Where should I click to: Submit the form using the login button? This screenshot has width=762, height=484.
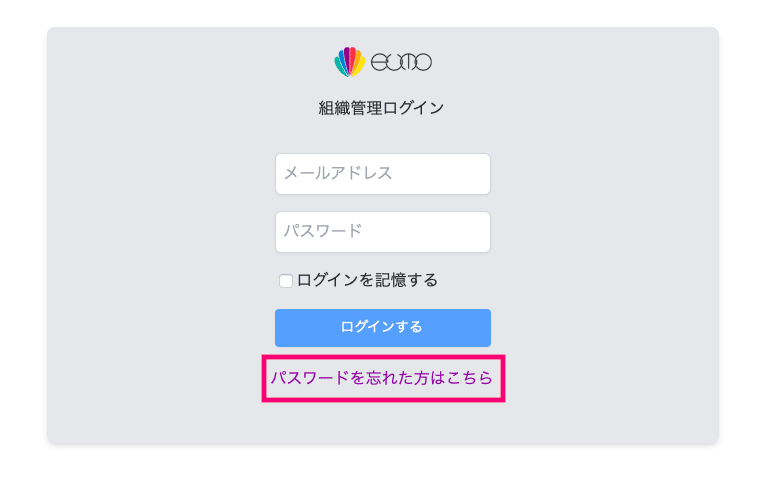(383, 328)
